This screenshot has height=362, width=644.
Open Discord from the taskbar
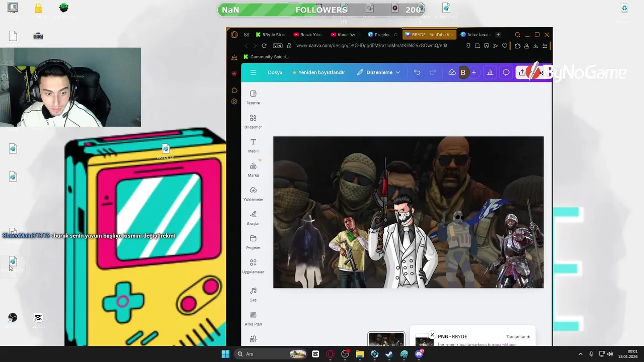419,354
